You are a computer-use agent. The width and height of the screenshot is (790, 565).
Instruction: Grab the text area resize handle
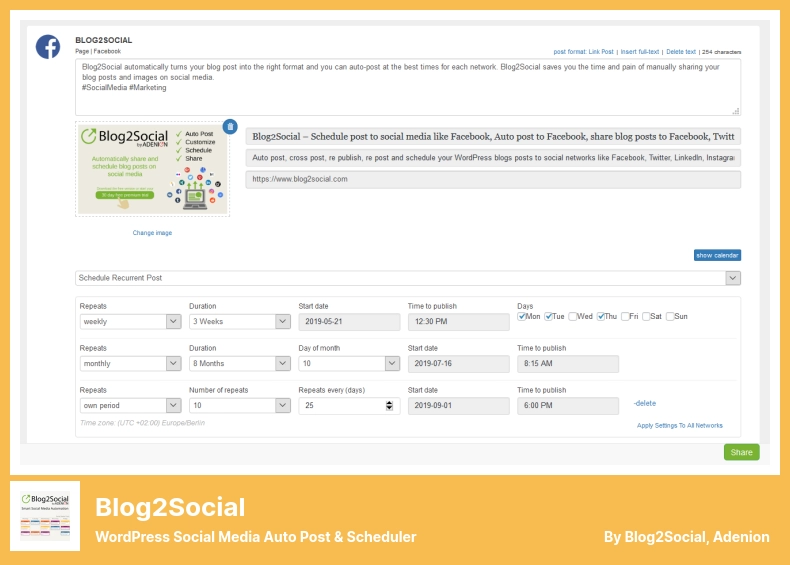(736, 111)
